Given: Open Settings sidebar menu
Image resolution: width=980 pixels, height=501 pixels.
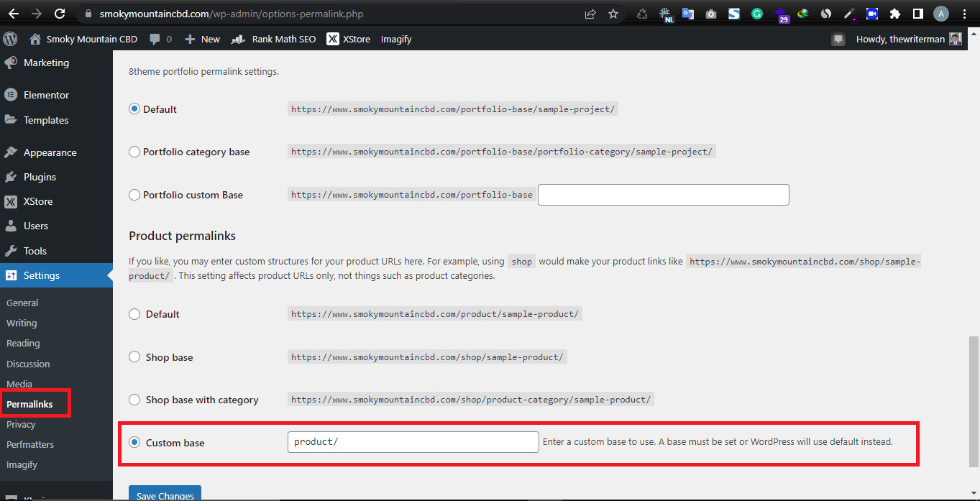Looking at the screenshot, I should point(56,275).
